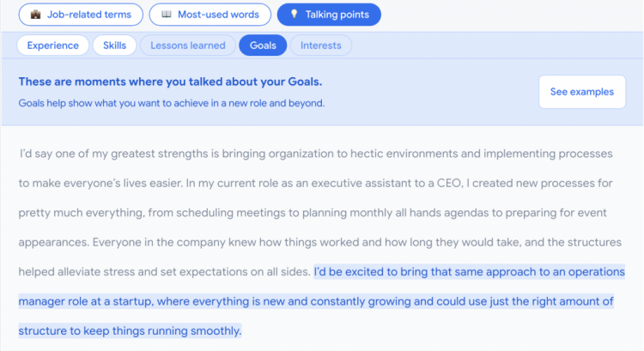Click the transcript line starting "I'd say one of my"
The image size is (644, 351).
click(x=316, y=154)
